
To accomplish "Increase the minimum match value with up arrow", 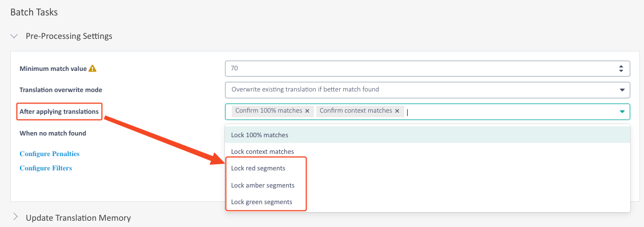I will (621, 66).
